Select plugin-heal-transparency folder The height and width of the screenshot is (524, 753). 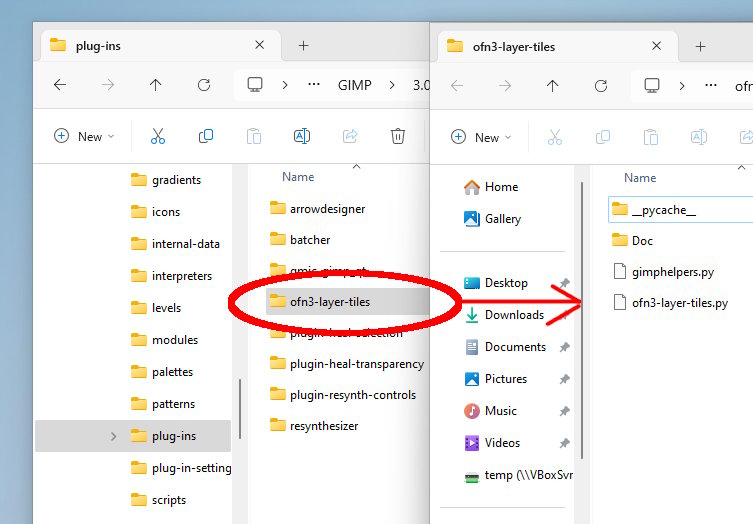[x=347, y=364]
